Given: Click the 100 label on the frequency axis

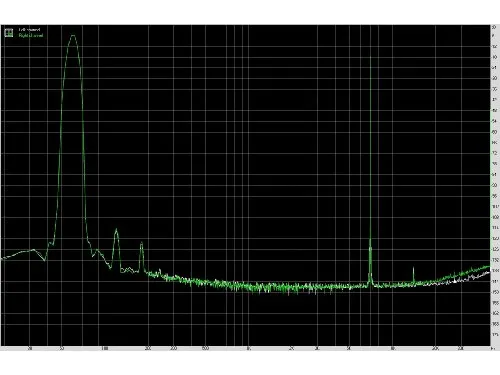Looking at the screenshot, I should pos(104,349).
